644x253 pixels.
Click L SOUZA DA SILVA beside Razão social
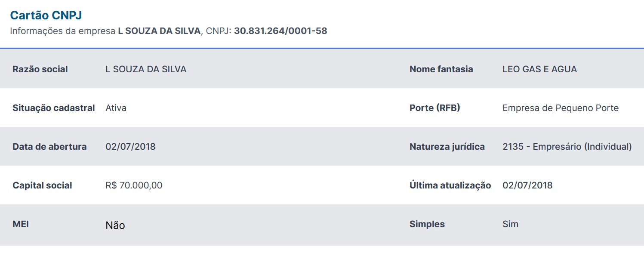coord(146,69)
